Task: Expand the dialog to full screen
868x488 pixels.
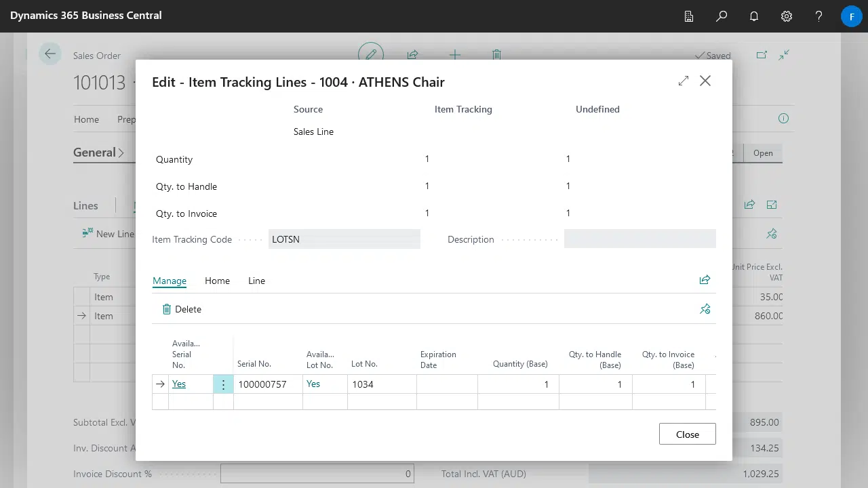Action: [x=683, y=81]
